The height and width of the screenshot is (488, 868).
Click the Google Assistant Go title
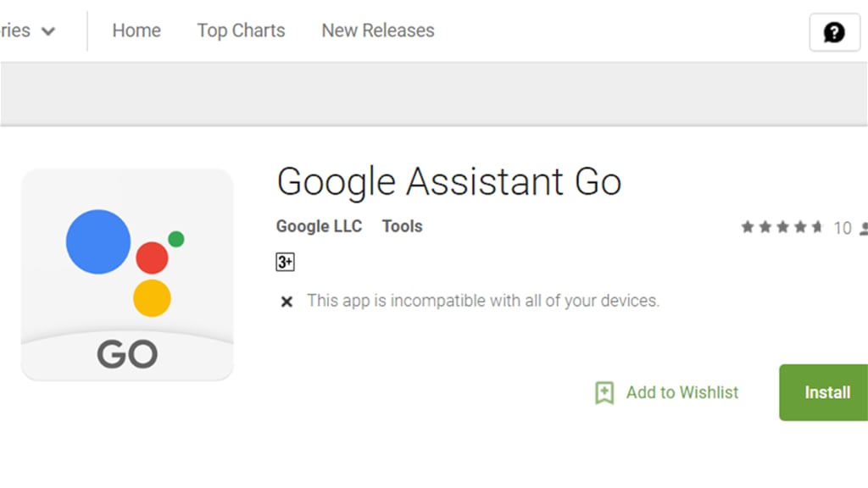[449, 181]
